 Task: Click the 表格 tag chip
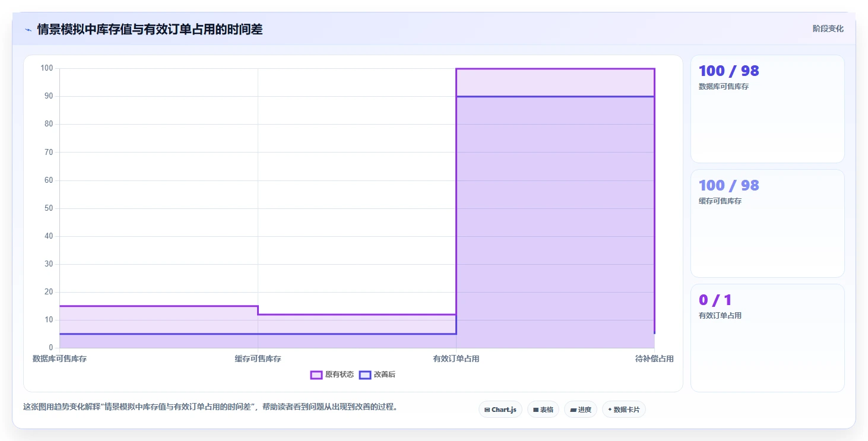tap(543, 410)
